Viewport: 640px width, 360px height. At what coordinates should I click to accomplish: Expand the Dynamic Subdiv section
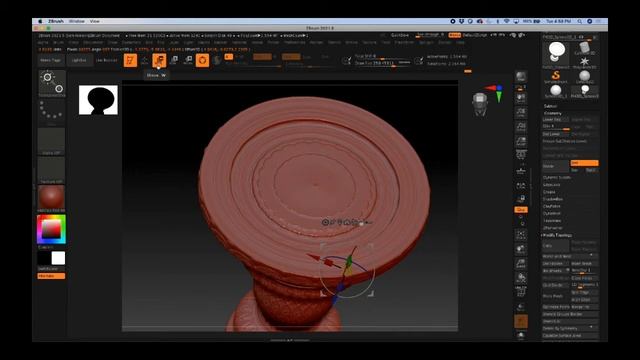pos(557,178)
